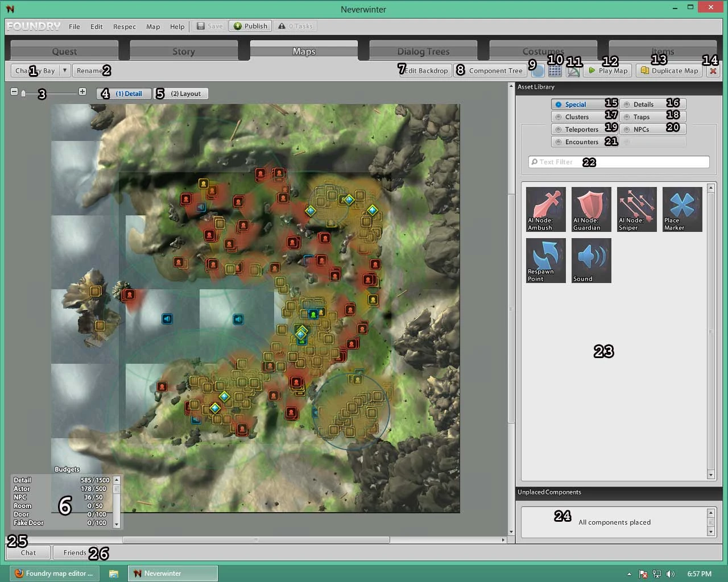Image resolution: width=728 pixels, height=582 pixels.
Task: Switch to the Maps tab
Action: tap(304, 51)
